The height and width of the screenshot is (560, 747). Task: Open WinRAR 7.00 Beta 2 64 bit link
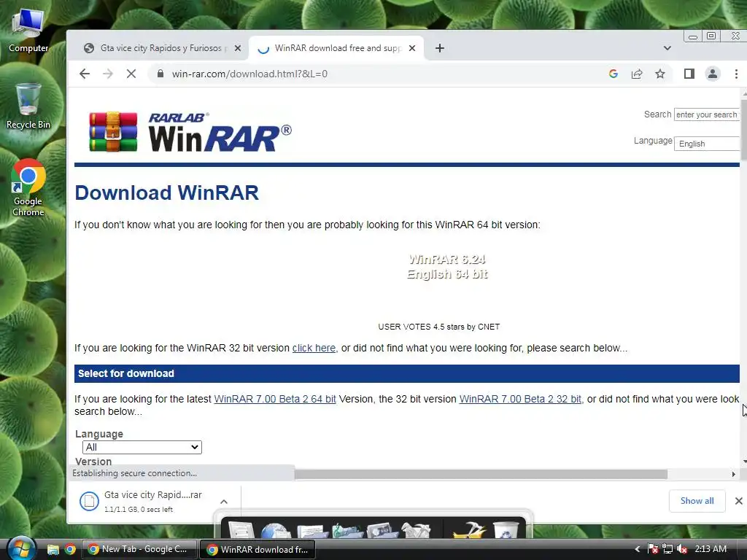coord(275,399)
